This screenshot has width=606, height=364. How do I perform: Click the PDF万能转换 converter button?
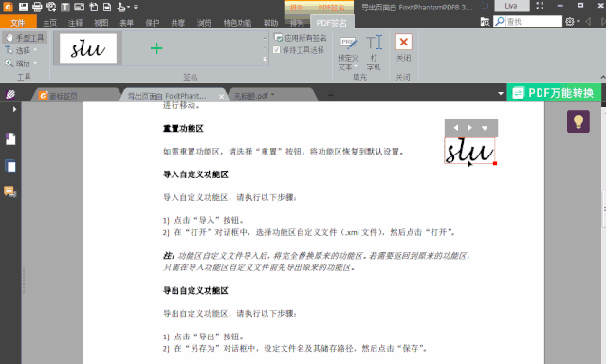point(554,93)
